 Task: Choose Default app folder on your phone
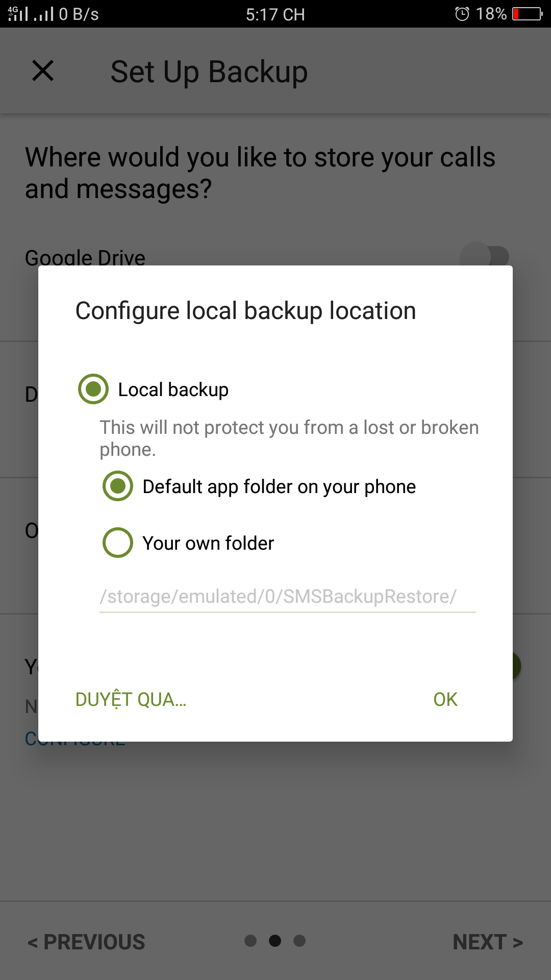pyautogui.click(x=118, y=486)
